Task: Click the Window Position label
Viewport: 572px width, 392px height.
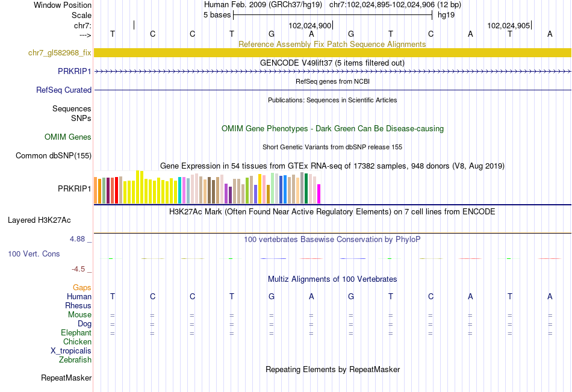Action: pos(63,5)
